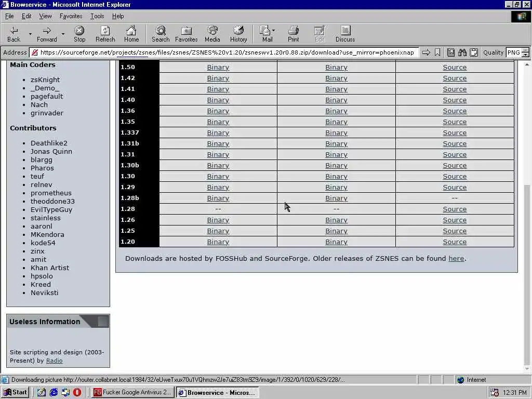Switch to Fucker Google Antivirus taskbar window

(x=132, y=392)
